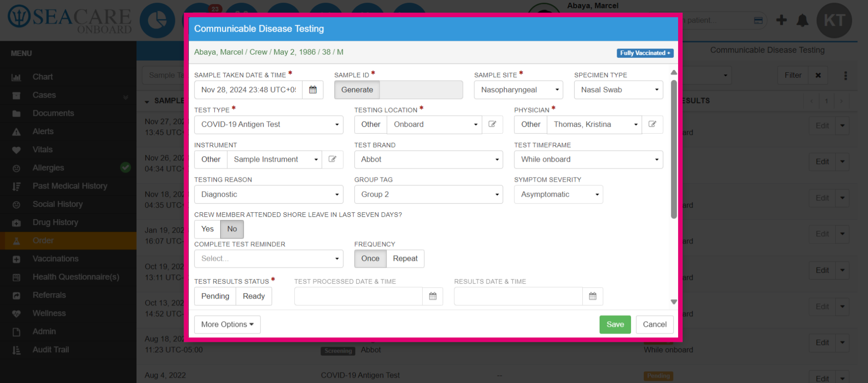The width and height of the screenshot is (868, 383).
Task: Set frequency to Repeat
Action: coord(405,259)
